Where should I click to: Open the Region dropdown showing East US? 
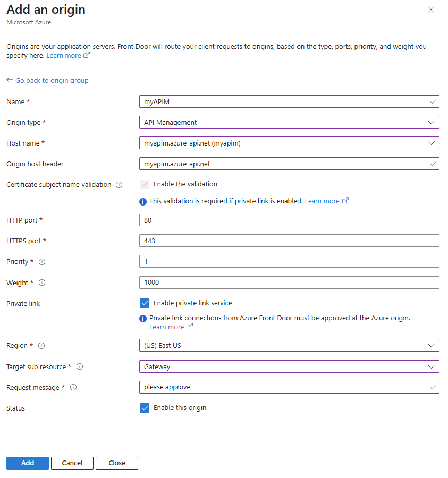[289, 345]
